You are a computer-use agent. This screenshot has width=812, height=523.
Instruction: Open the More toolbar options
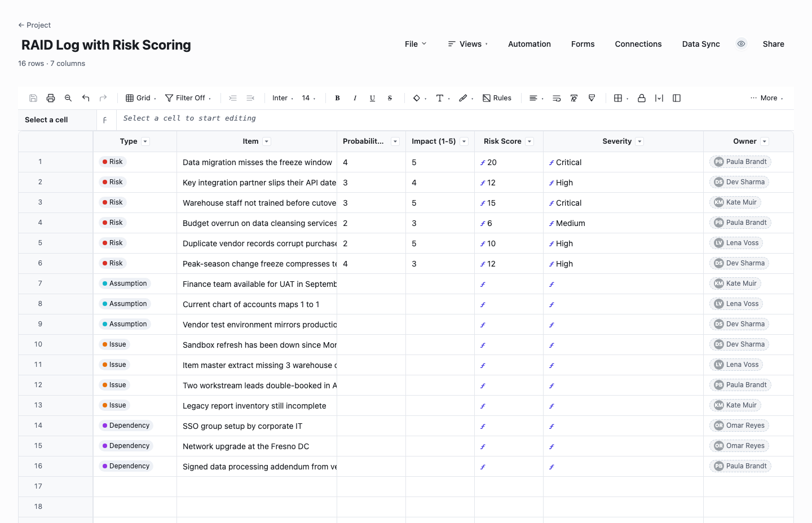click(x=767, y=98)
